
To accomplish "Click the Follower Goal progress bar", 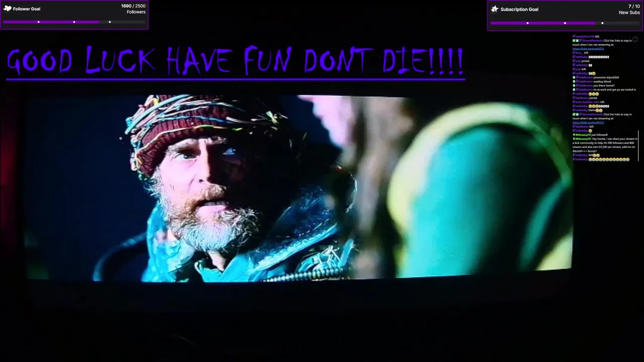I will pyautogui.click(x=74, y=22).
